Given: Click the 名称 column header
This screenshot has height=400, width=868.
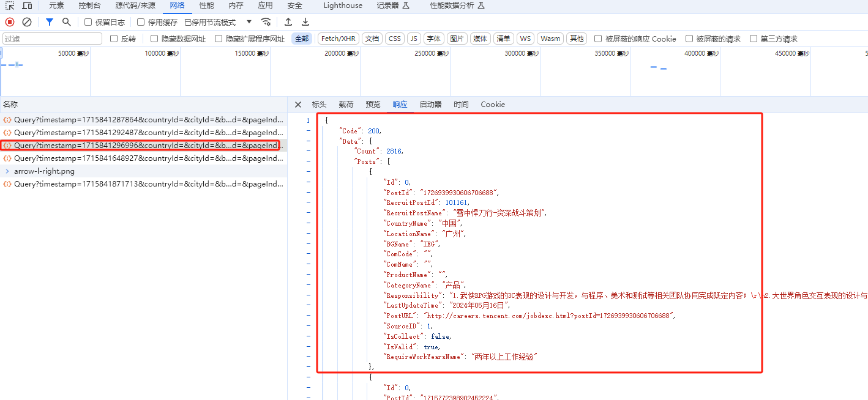Looking at the screenshot, I should (x=143, y=105).
